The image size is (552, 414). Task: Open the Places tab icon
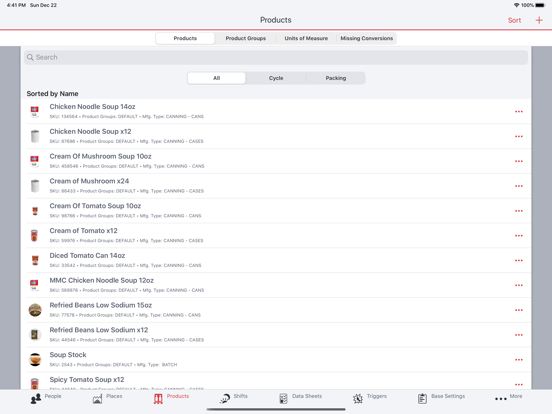[x=97, y=399]
